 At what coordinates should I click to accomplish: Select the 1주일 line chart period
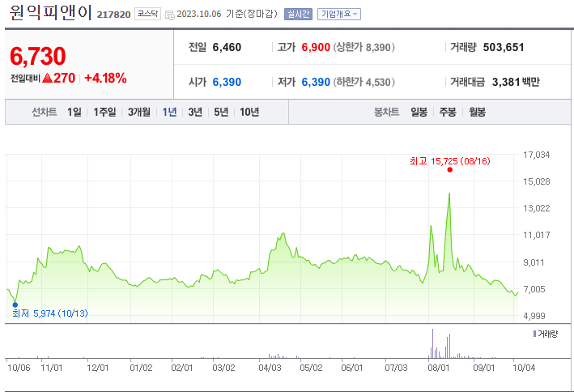point(104,112)
